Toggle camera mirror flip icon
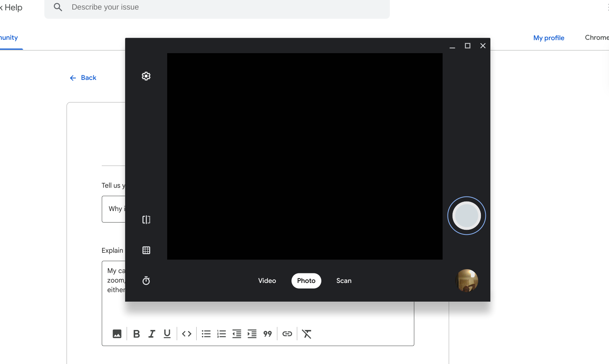The height and width of the screenshot is (364, 609). (146, 219)
